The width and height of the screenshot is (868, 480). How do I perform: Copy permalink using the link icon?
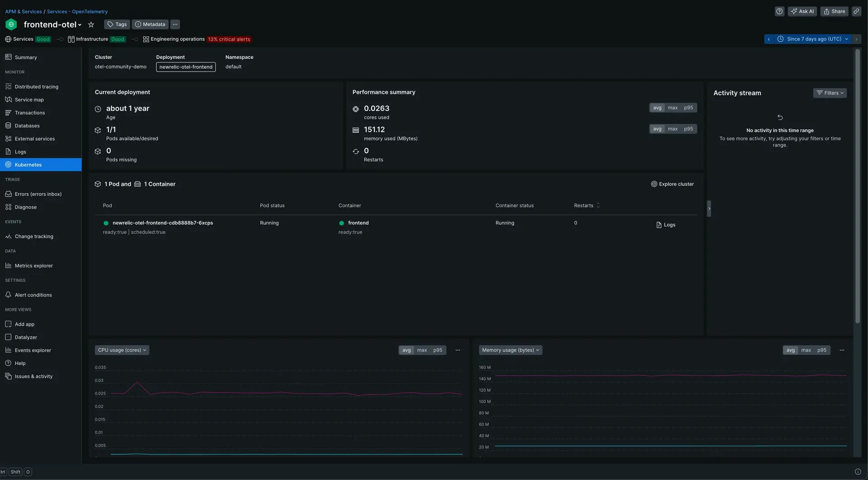tap(856, 11)
